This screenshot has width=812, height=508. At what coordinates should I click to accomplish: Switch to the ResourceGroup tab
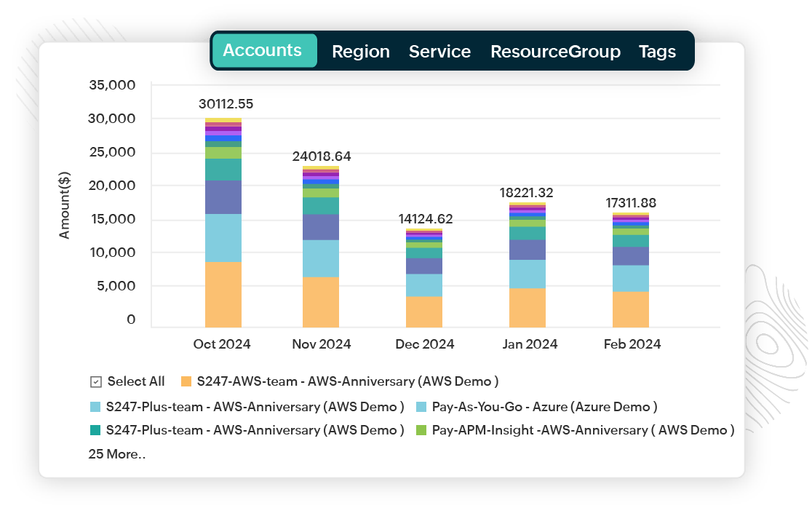[x=555, y=52]
